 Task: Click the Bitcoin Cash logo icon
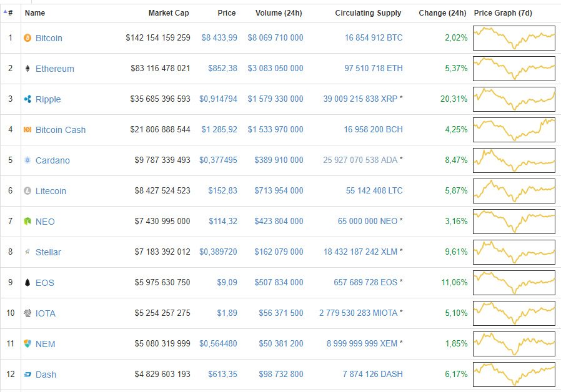pos(27,129)
